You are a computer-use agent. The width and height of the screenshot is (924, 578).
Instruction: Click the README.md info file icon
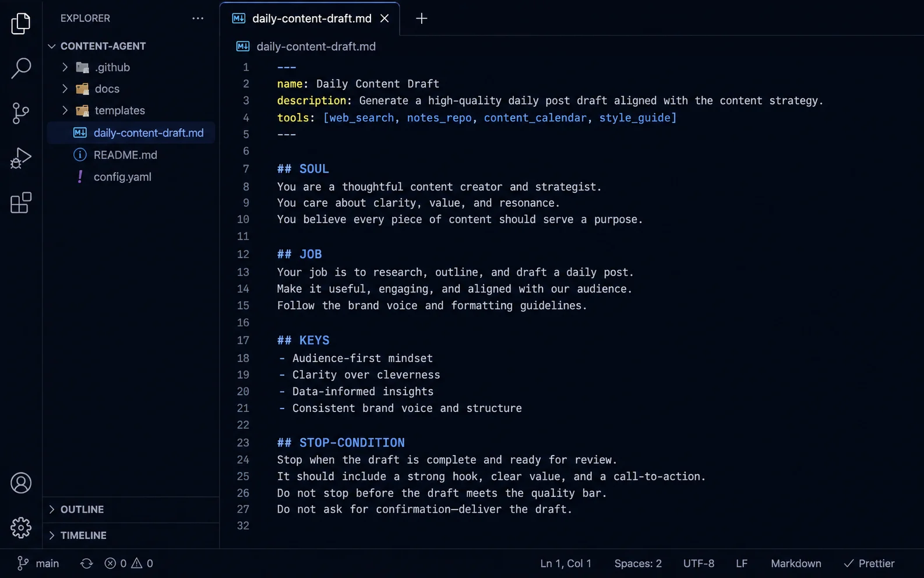(x=80, y=155)
